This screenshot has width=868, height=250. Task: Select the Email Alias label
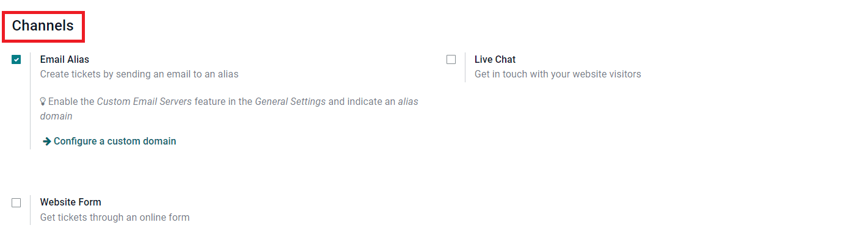65,60
